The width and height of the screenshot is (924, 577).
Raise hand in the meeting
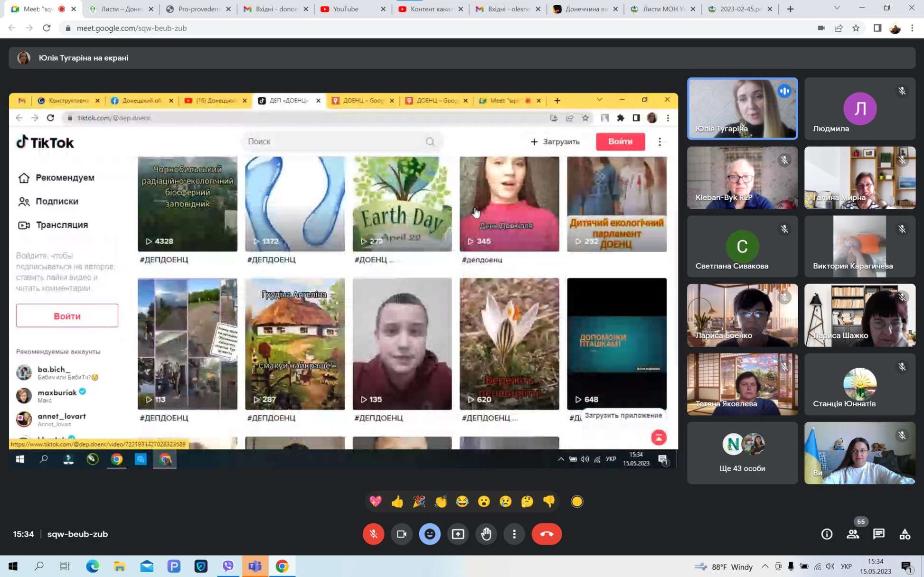tap(486, 534)
